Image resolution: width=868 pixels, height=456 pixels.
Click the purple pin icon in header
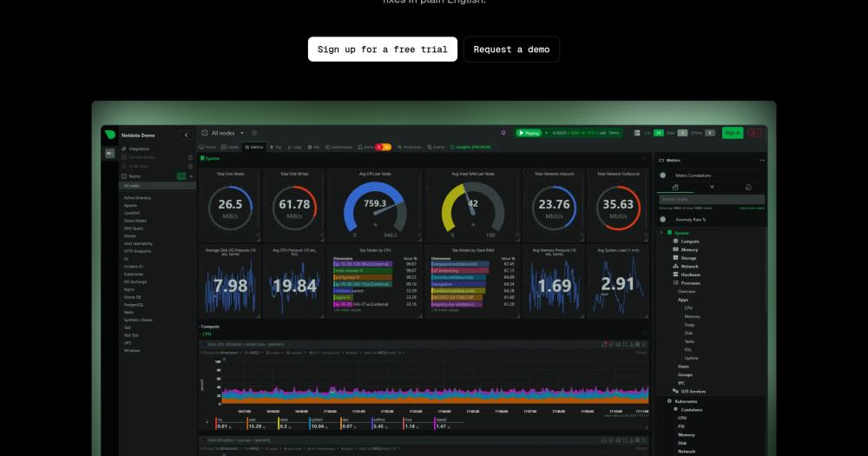point(503,133)
